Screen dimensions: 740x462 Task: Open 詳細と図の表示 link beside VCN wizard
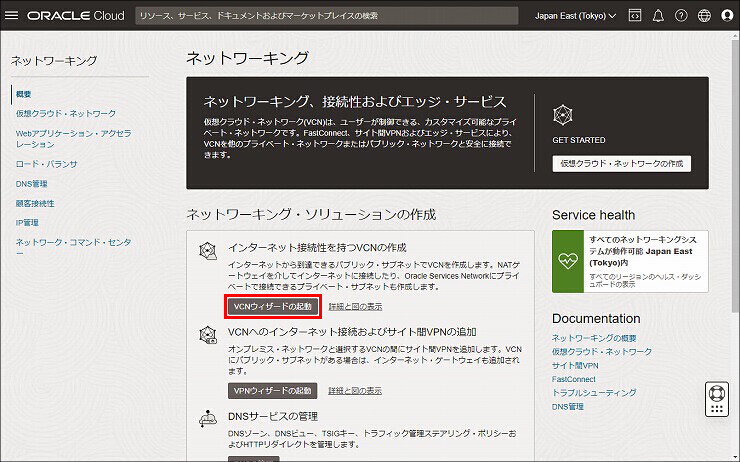click(x=355, y=307)
